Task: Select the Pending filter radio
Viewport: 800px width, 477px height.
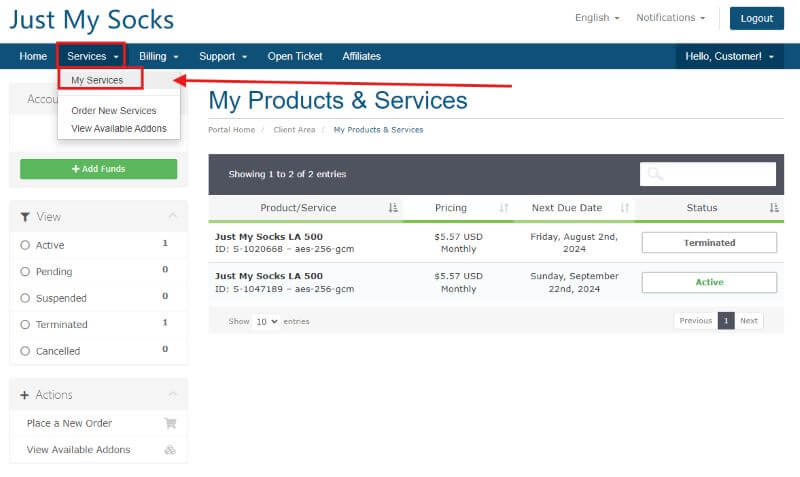Action: [25, 271]
